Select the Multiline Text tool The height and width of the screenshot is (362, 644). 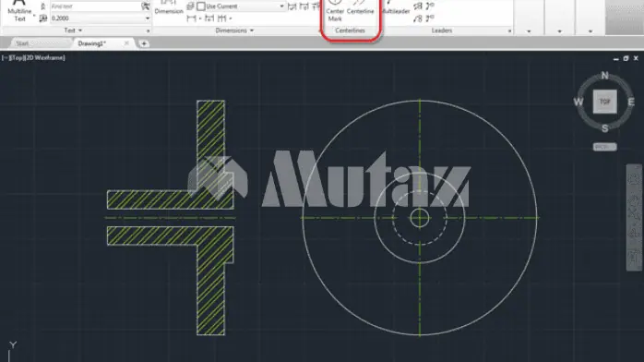19,11
